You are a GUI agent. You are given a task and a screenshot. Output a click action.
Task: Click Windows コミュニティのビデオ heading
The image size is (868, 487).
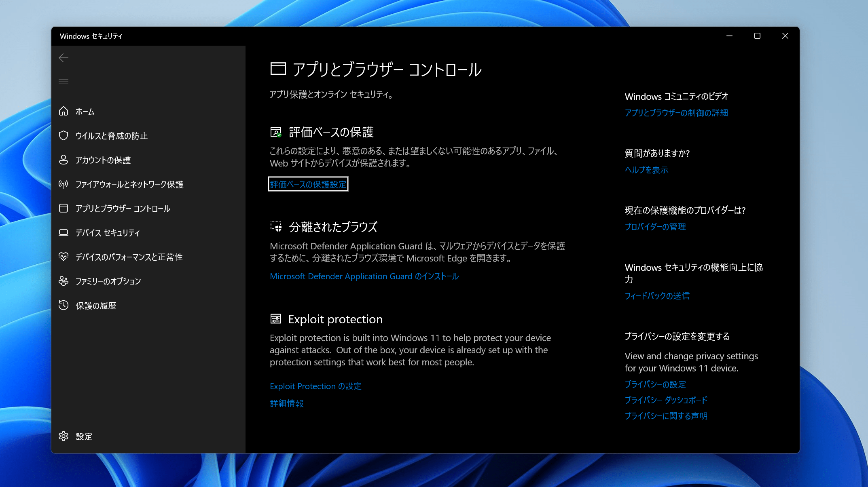(x=676, y=96)
